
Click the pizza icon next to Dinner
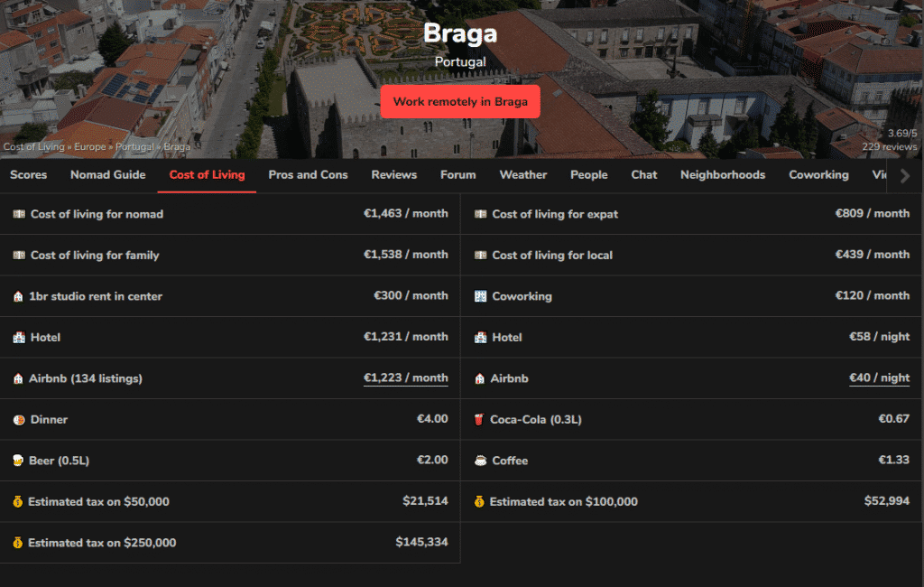coord(19,420)
